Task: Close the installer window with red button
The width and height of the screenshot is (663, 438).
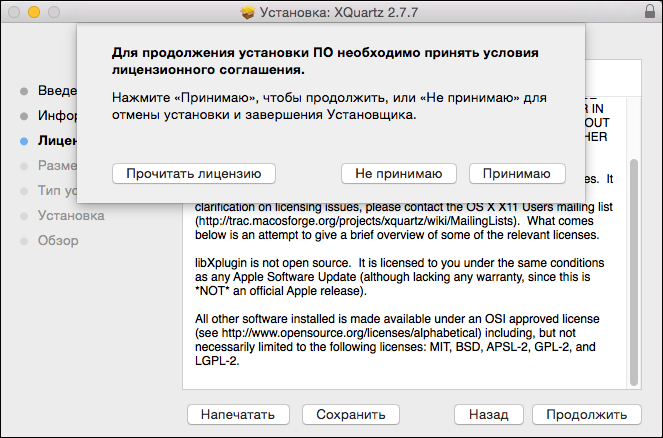Action: 14,13
